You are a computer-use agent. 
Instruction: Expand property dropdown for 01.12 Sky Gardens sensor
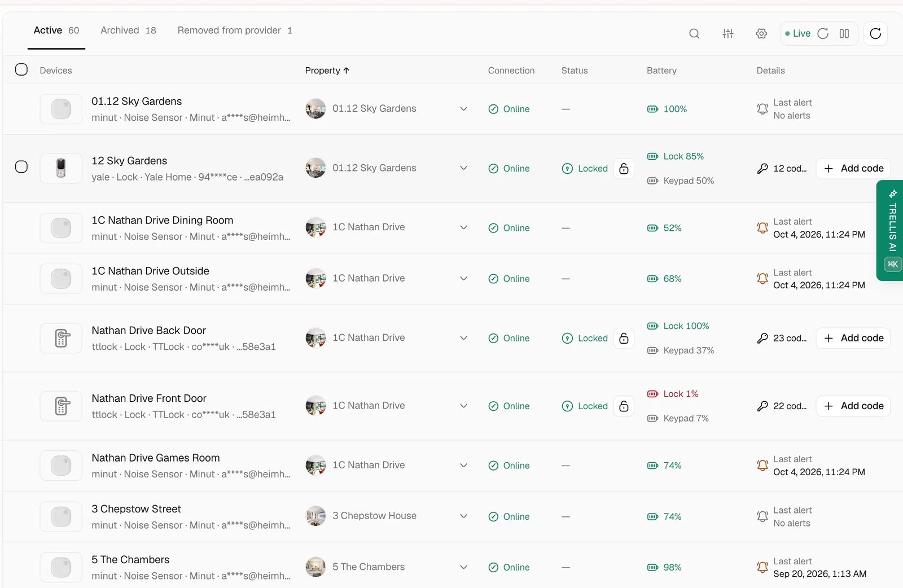point(463,109)
